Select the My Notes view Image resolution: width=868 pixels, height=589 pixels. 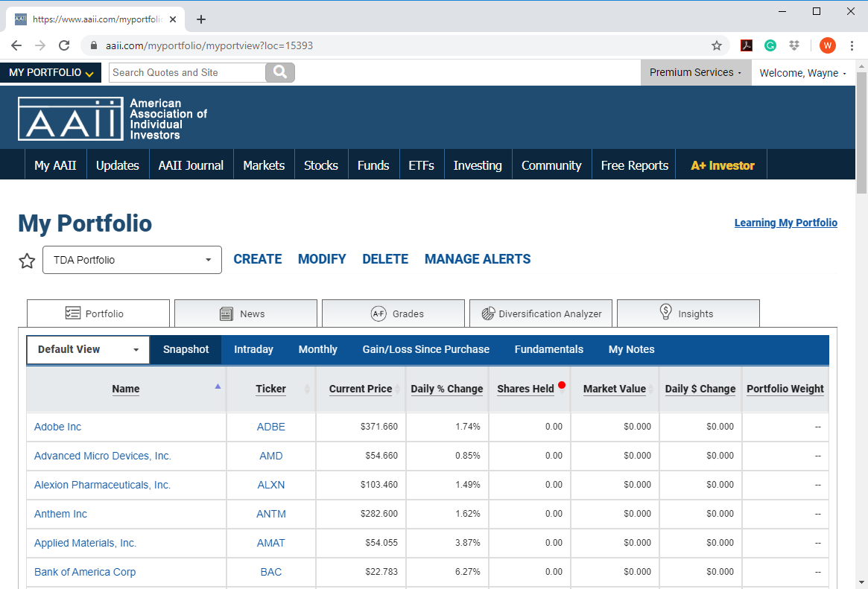pyautogui.click(x=632, y=349)
